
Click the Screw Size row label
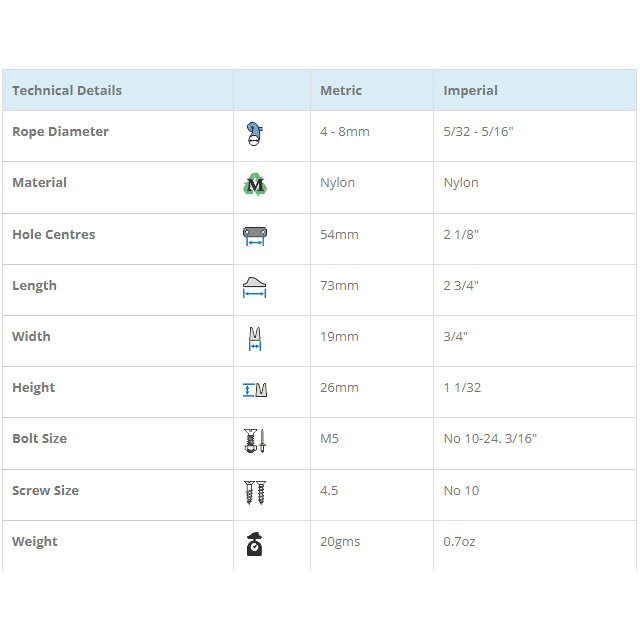click(x=45, y=491)
